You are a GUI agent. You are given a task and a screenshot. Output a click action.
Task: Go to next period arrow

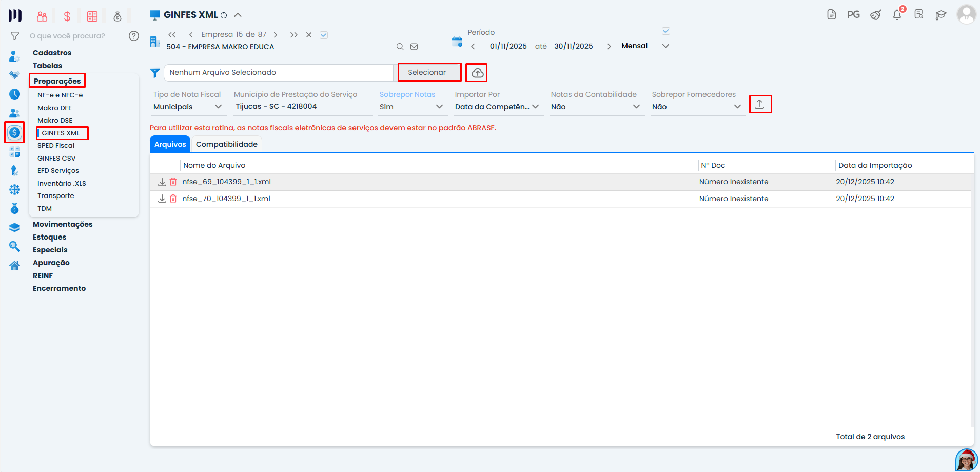pyautogui.click(x=609, y=46)
